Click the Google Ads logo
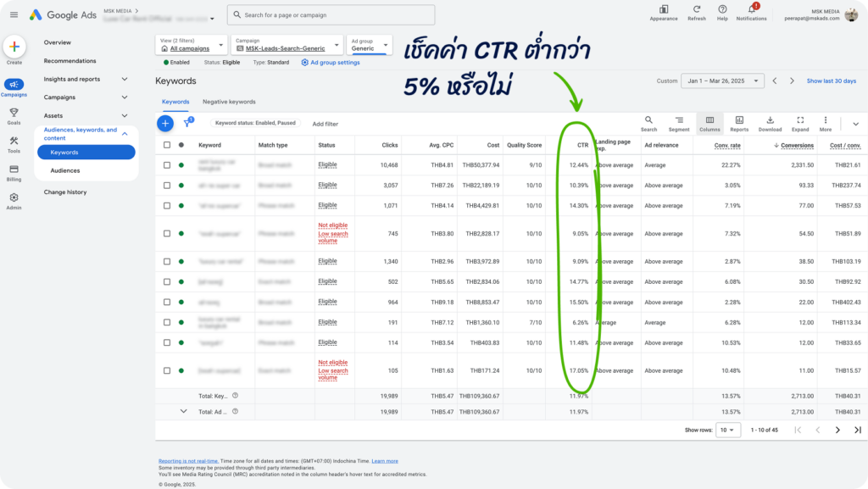Image resolution: width=868 pixels, height=489 pixels. (63, 15)
